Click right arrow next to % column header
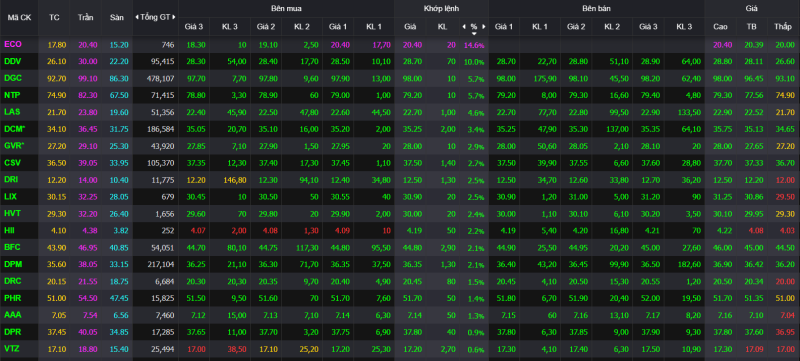This screenshot has height=361, width=800. pyautogui.click(x=484, y=27)
